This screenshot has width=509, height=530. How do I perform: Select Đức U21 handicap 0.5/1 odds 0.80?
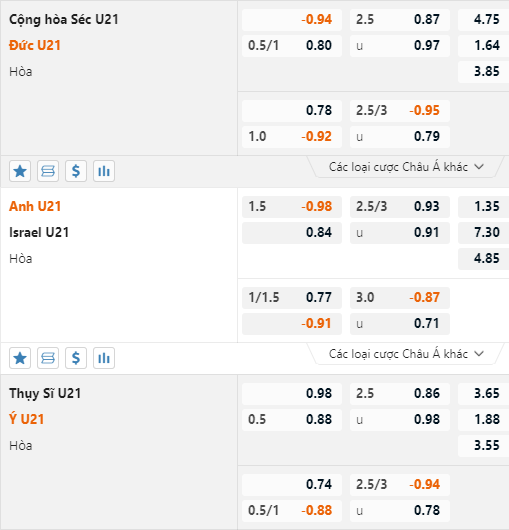click(x=292, y=45)
